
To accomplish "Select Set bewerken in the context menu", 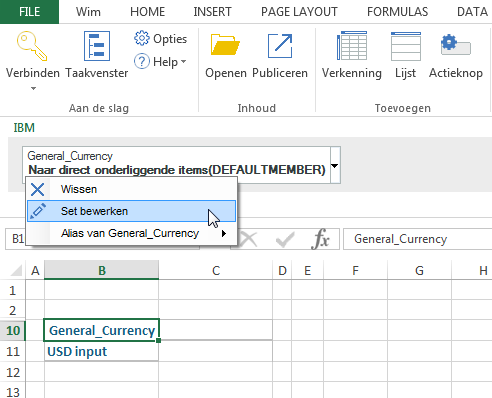I will [x=131, y=211].
